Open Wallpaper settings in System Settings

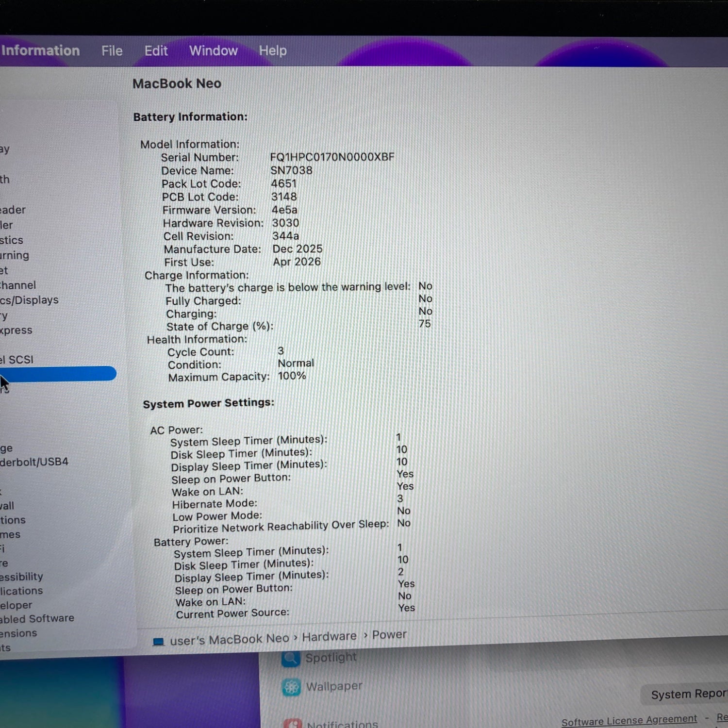click(x=334, y=686)
